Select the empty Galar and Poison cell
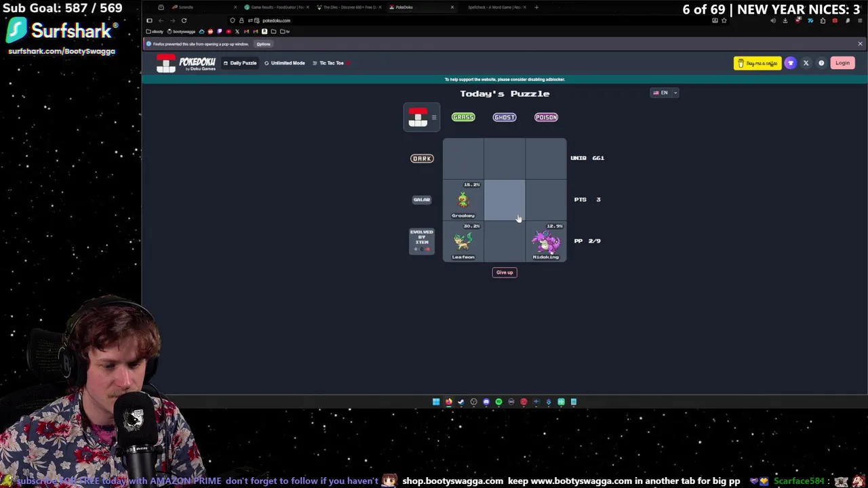This screenshot has width=868, height=488. tap(546, 200)
